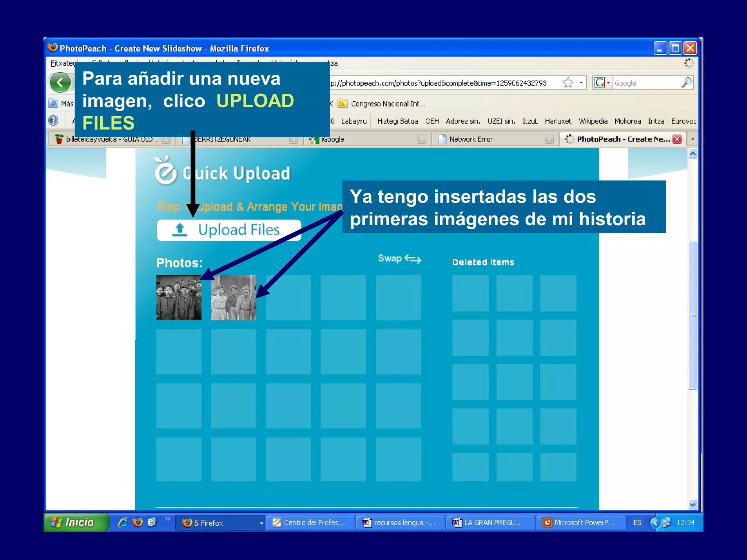Switch to LA GRAN PREGU... Word document
The width and height of the screenshot is (747, 560).
[491, 523]
